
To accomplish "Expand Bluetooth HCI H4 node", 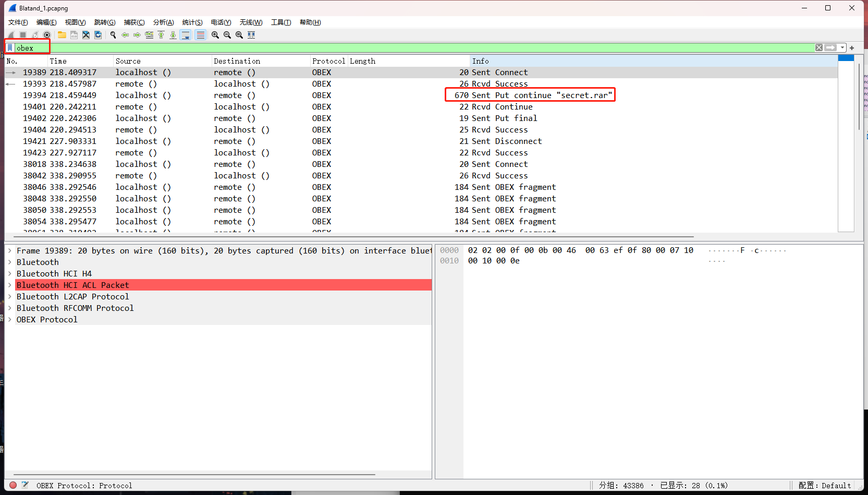I will point(10,274).
